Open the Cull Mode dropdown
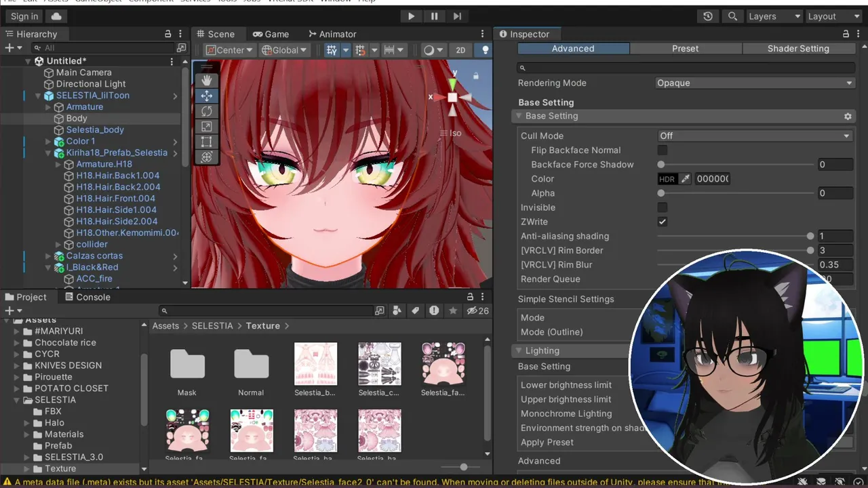Image resolution: width=868 pixels, height=488 pixels. coord(755,136)
